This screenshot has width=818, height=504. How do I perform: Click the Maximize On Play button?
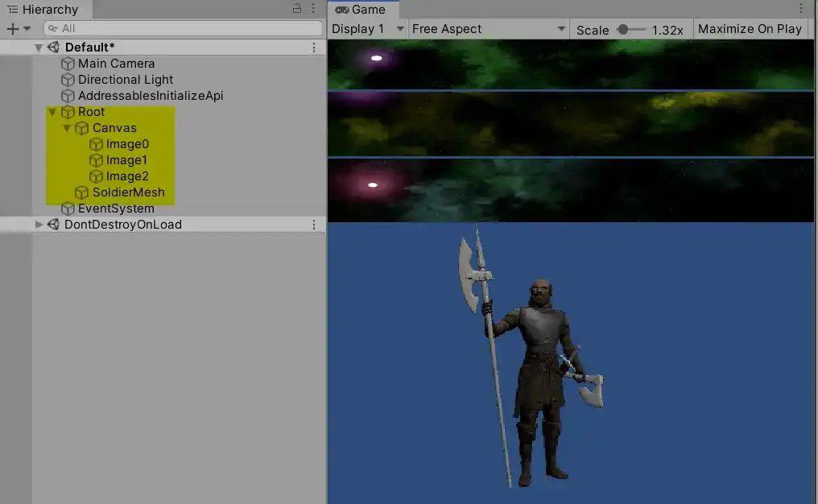pyautogui.click(x=750, y=28)
